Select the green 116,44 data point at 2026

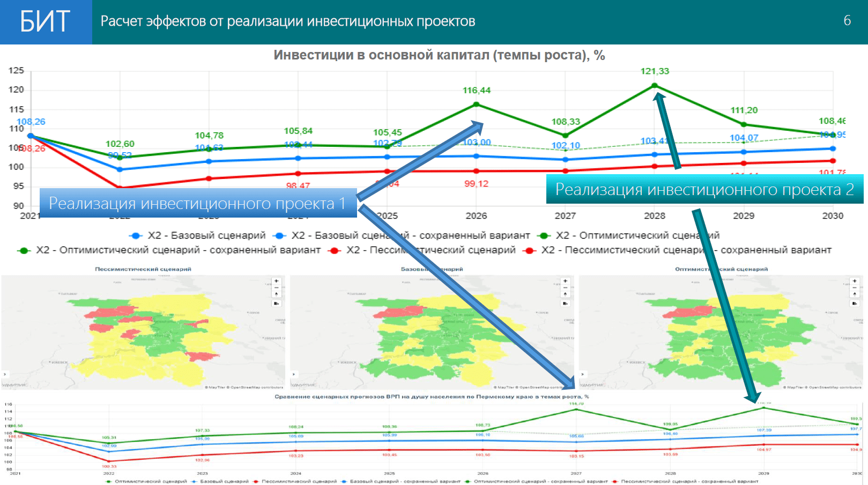point(476,105)
